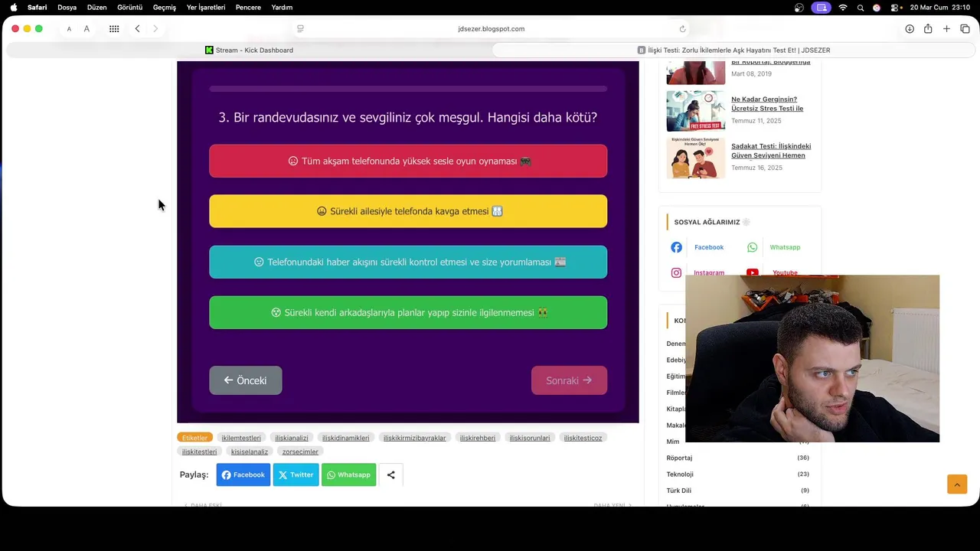This screenshot has width=980, height=551.
Task: Open kisiselanaliz tag
Action: point(250,452)
